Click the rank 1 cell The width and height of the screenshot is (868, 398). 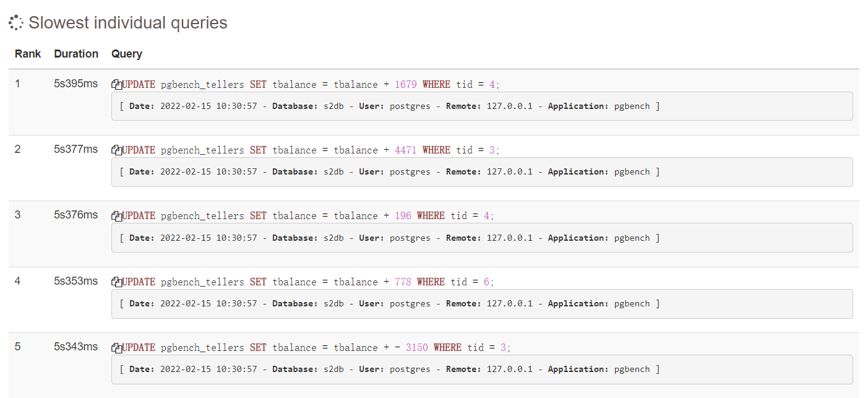click(x=17, y=83)
